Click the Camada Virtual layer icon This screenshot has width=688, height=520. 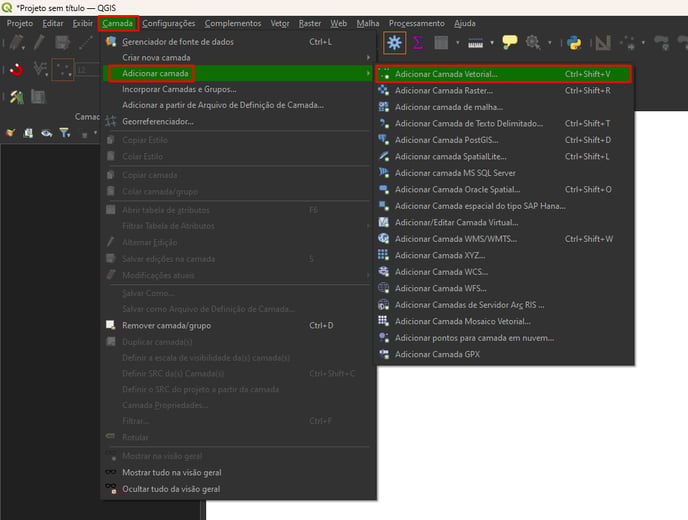tap(383, 222)
